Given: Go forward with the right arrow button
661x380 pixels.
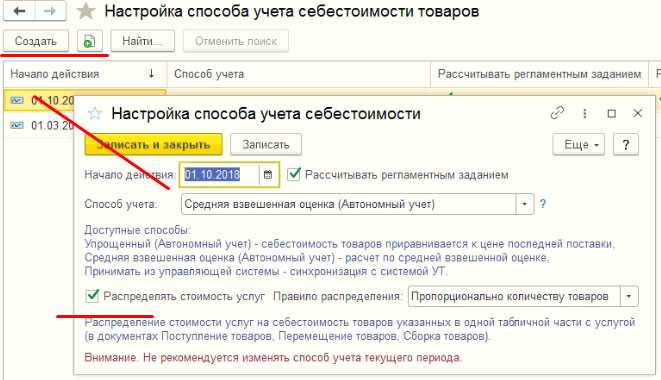Looking at the screenshot, I should 50,11.
